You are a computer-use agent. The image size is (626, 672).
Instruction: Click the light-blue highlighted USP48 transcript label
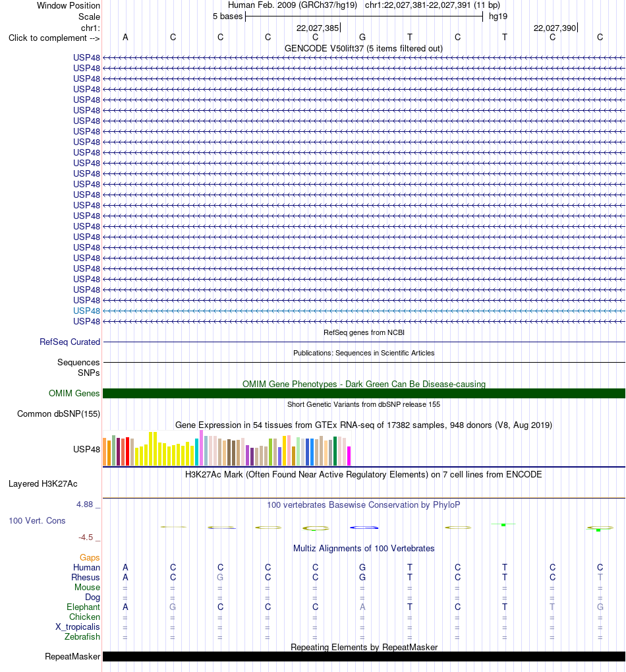86,311
